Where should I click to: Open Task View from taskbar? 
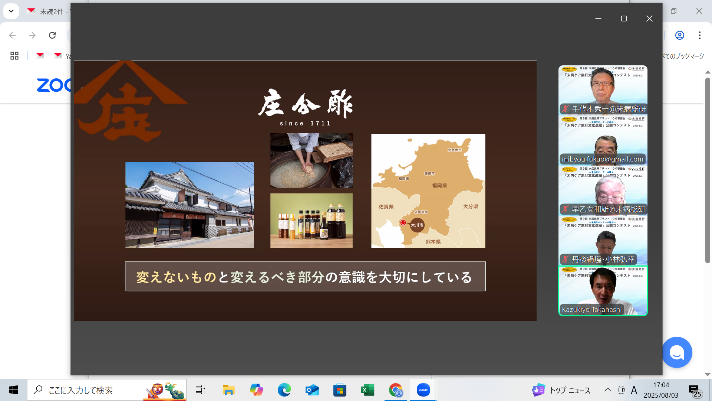pos(200,390)
